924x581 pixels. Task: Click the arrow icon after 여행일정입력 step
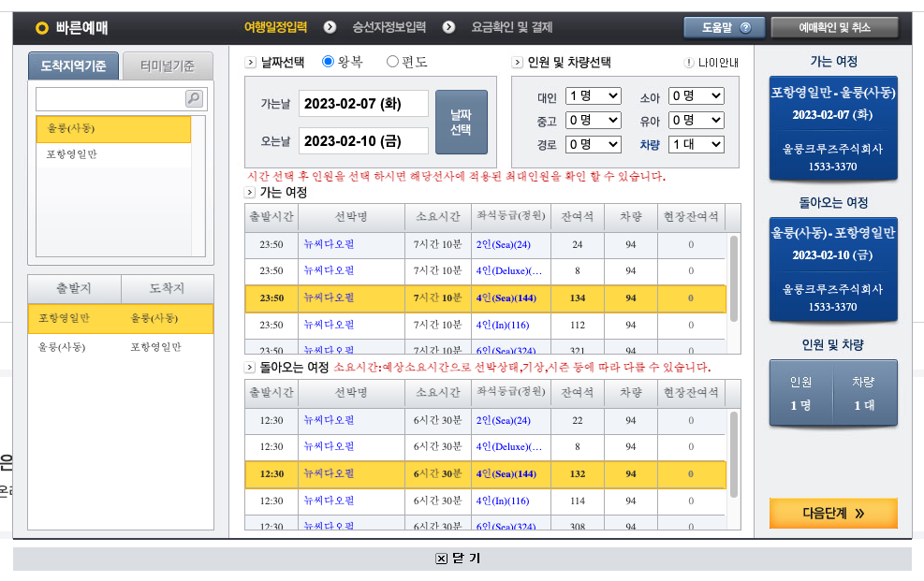tap(329, 27)
